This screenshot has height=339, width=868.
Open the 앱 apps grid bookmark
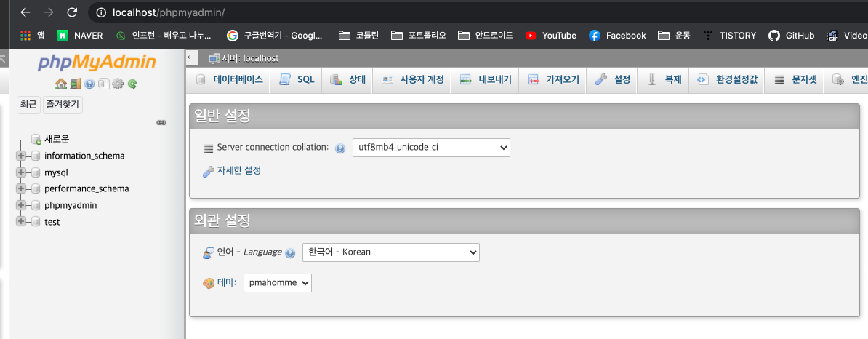click(x=32, y=36)
